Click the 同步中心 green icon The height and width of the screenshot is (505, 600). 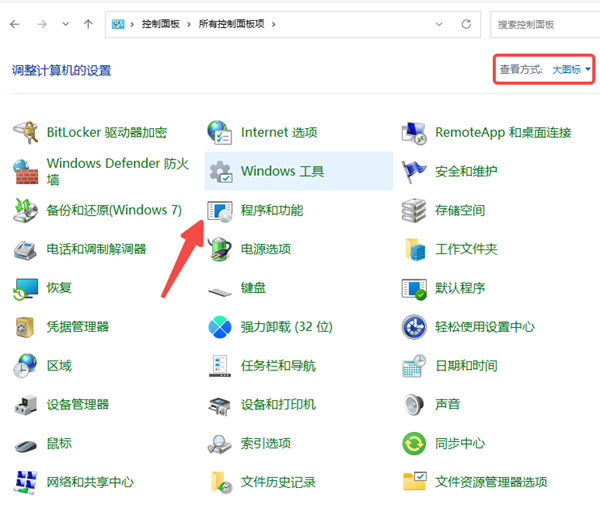pyautogui.click(x=414, y=443)
